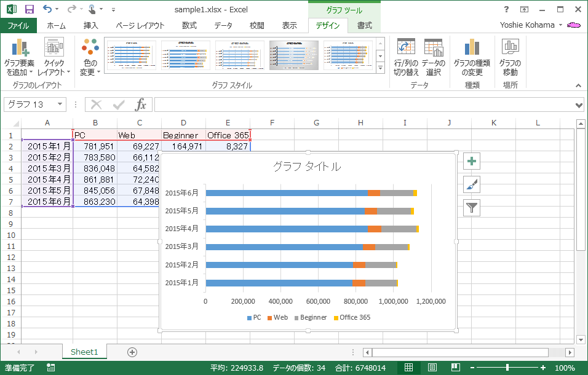Screen dimensions: 588x375
Task: Click the Save icon in quick access toolbar
Action: point(29,9)
